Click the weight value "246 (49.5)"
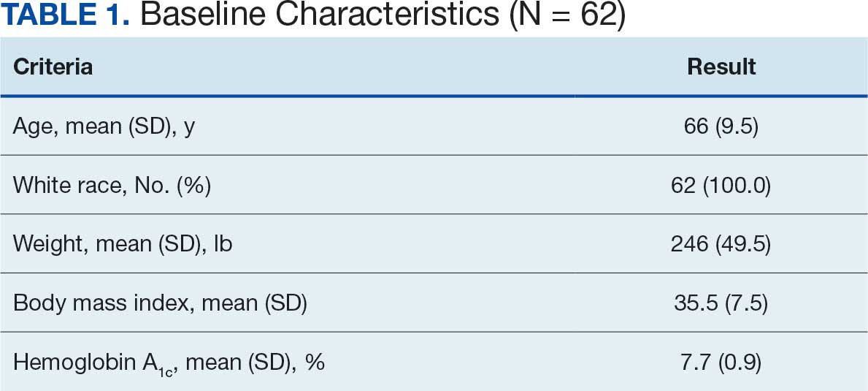Screen dimensions: 868x391 (x=721, y=244)
